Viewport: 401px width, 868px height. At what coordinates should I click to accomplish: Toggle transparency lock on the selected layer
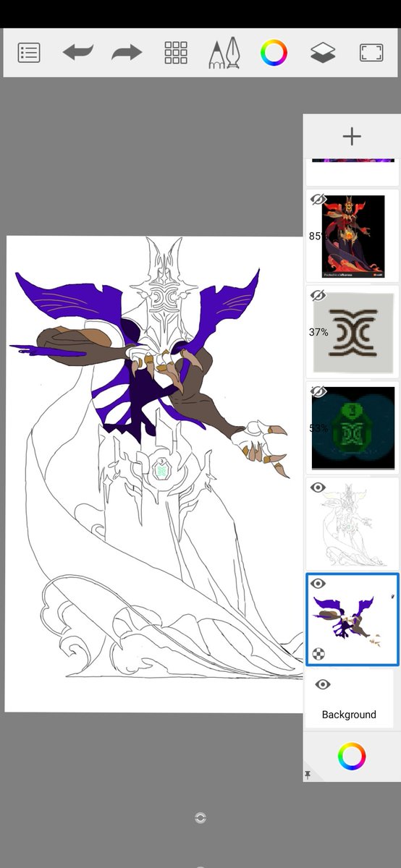click(x=318, y=655)
